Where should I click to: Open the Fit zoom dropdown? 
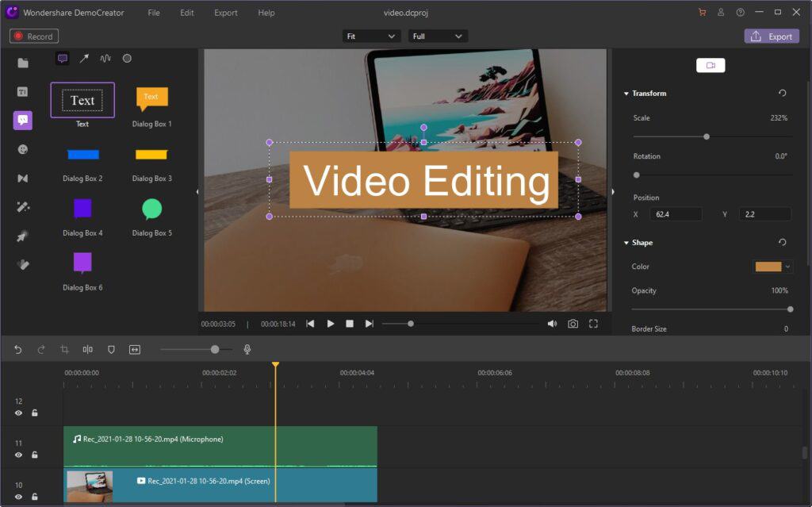[371, 36]
